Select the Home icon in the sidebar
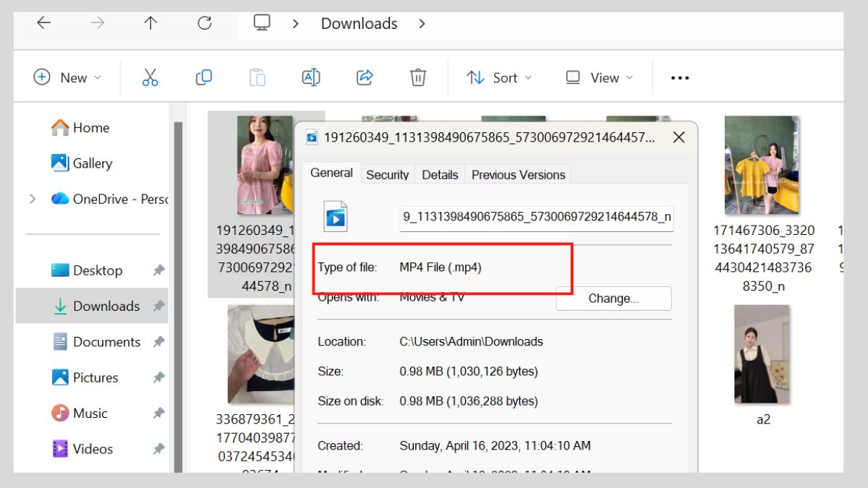 click(x=59, y=127)
